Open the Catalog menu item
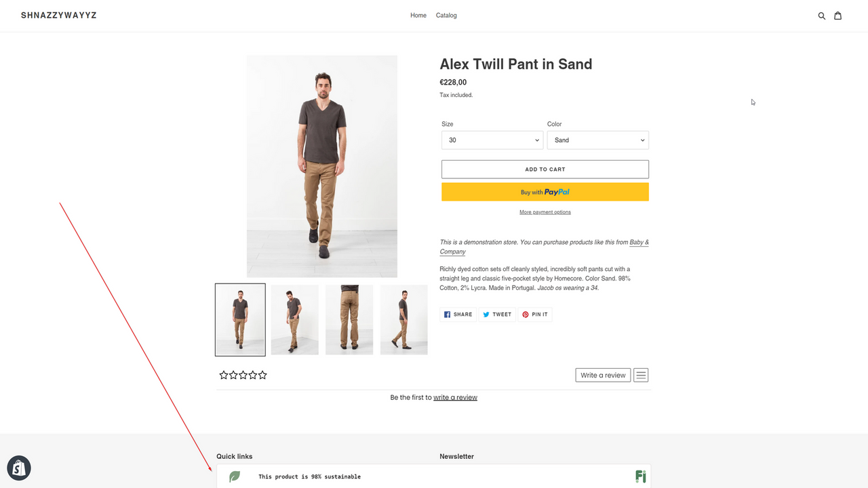 coord(446,15)
